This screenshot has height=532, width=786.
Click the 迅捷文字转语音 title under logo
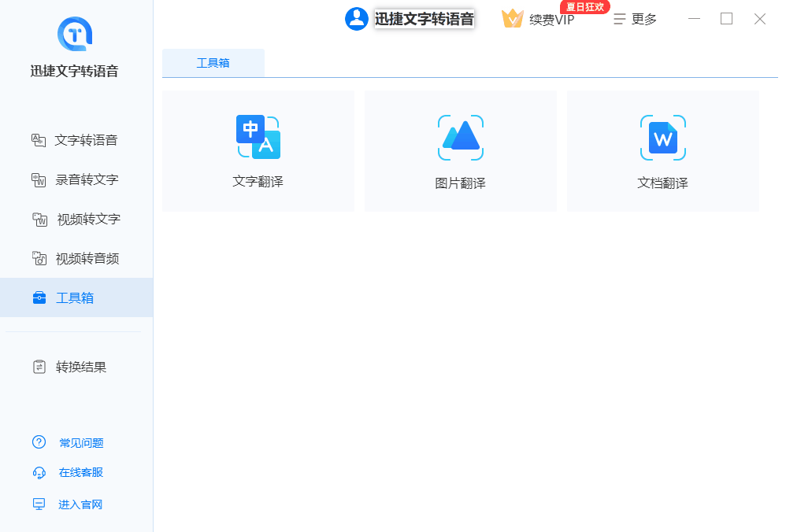(x=74, y=71)
